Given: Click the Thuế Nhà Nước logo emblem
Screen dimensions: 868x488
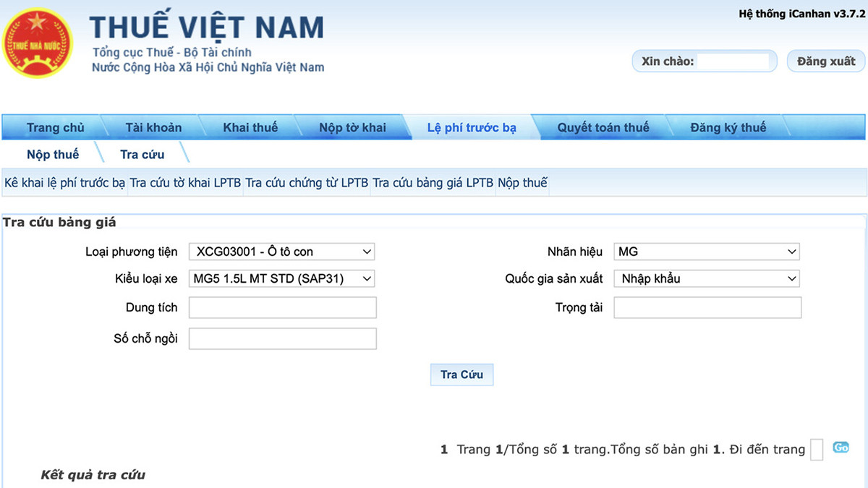Looking at the screenshot, I should pyautogui.click(x=38, y=42).
